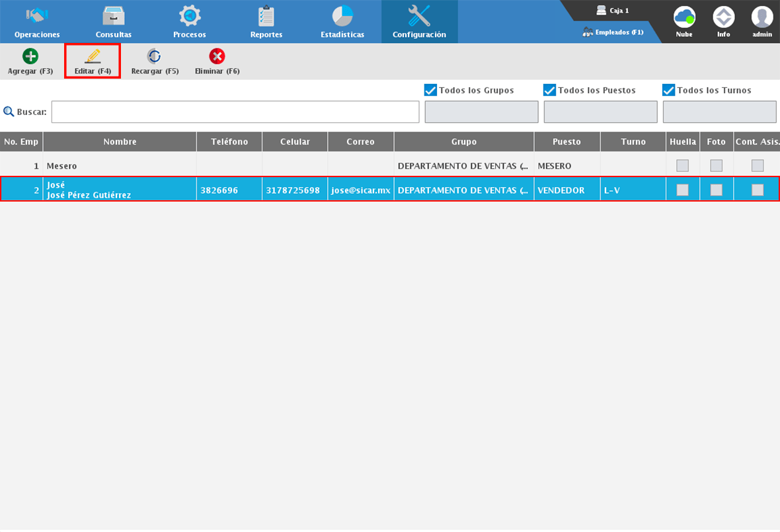
Task: Click the Agregar (F3) green plus icon
Action: pyautogui.click(x=30, y=57)
